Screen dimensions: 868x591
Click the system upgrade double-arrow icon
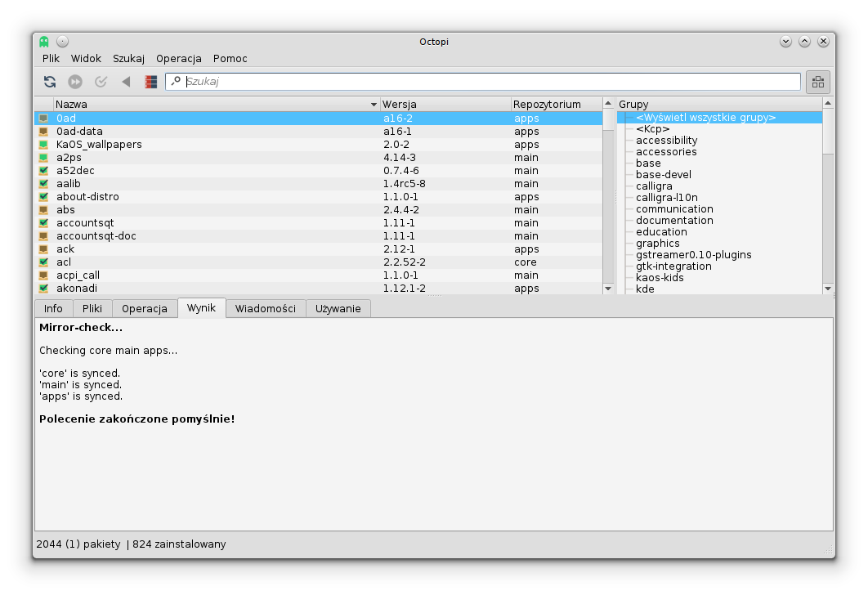click(75, 82)
